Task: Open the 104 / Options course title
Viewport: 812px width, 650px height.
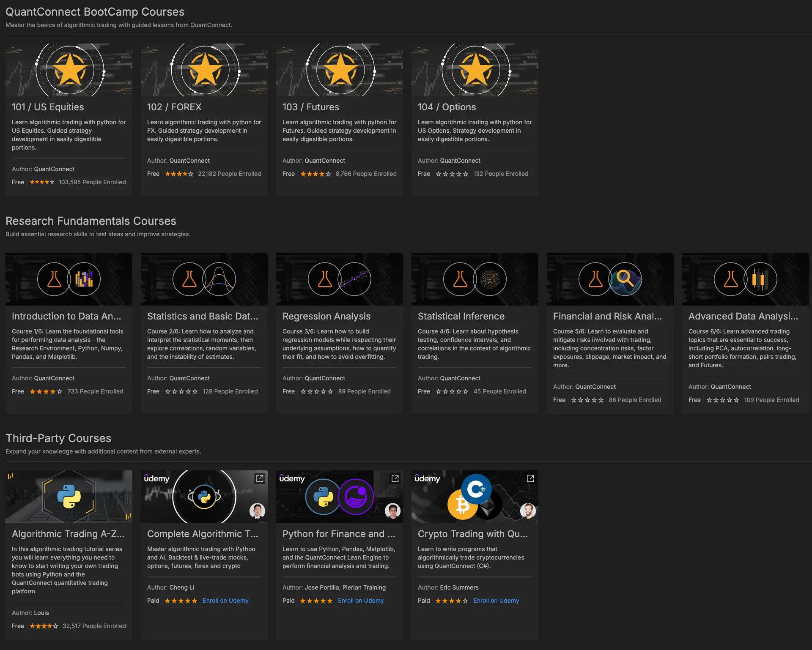Action: (447, 107)
